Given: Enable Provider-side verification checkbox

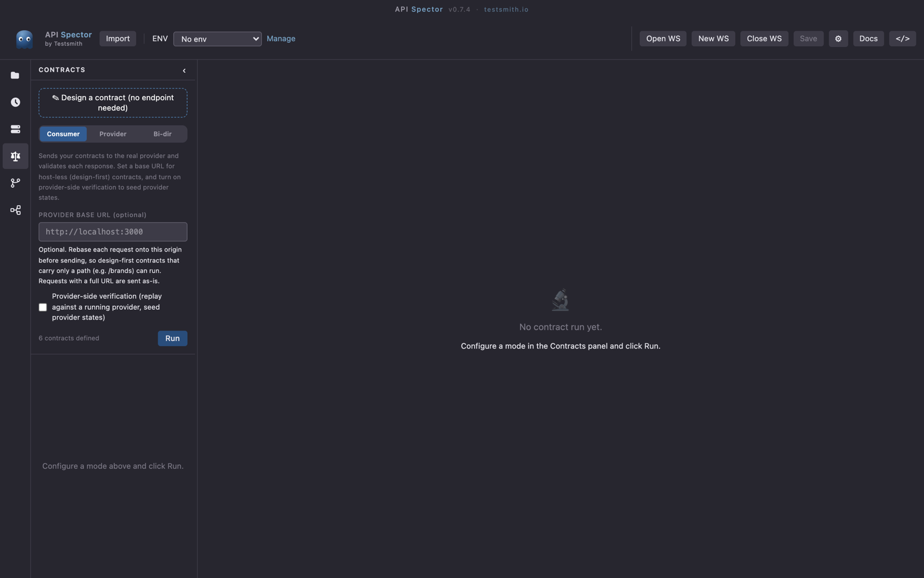Looking at the screenshot, I should tap(43, 307).
